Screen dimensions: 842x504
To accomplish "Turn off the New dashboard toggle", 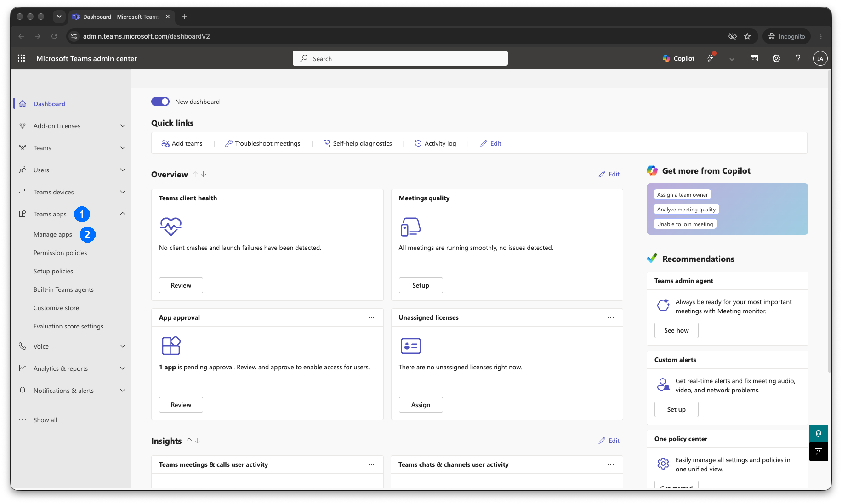I will click(x=160, y=102).
